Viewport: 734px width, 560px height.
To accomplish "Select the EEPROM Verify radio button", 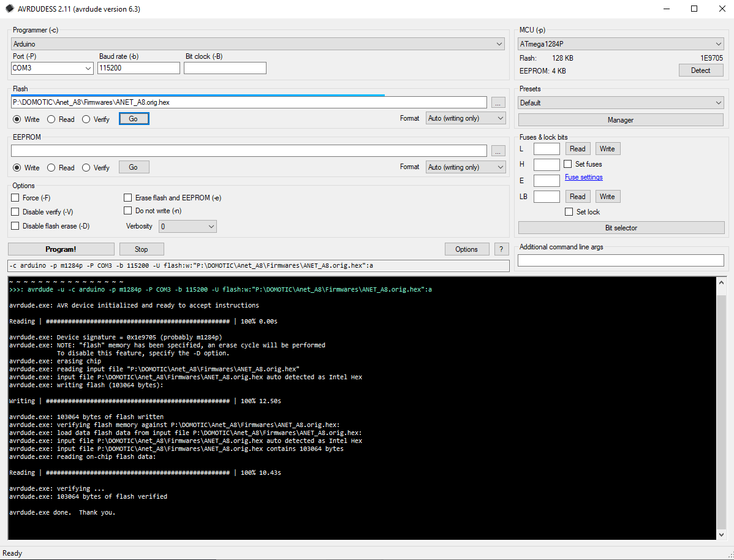I will (86, 168).
